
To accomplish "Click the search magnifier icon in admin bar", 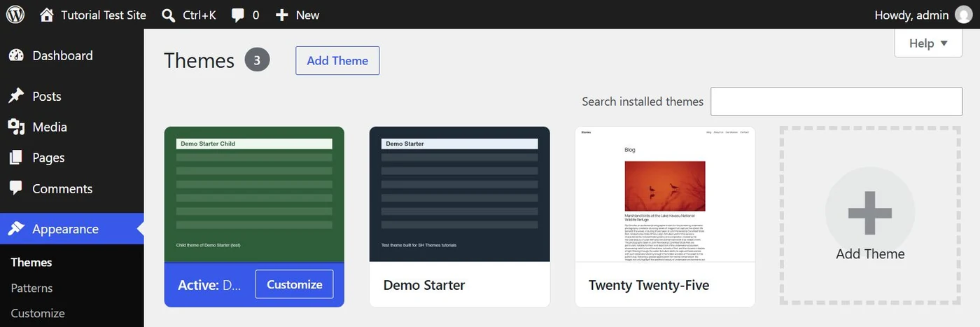I will point(168,15).
